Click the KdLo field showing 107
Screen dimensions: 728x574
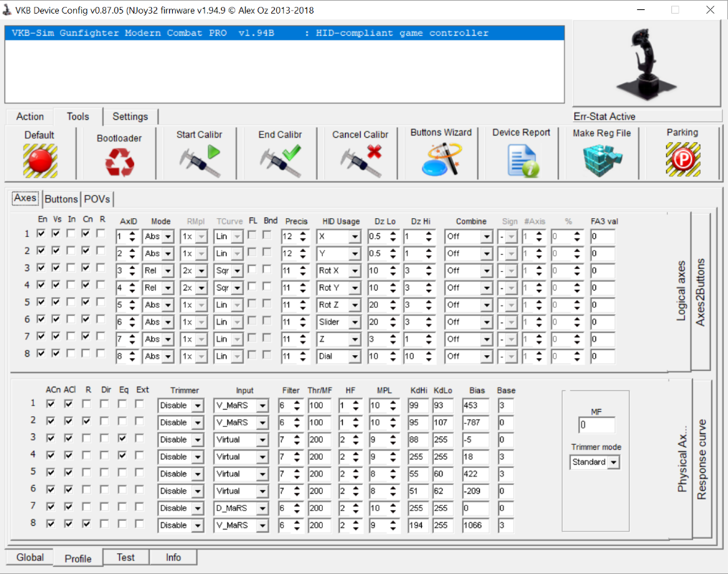[x=443, y=422]
